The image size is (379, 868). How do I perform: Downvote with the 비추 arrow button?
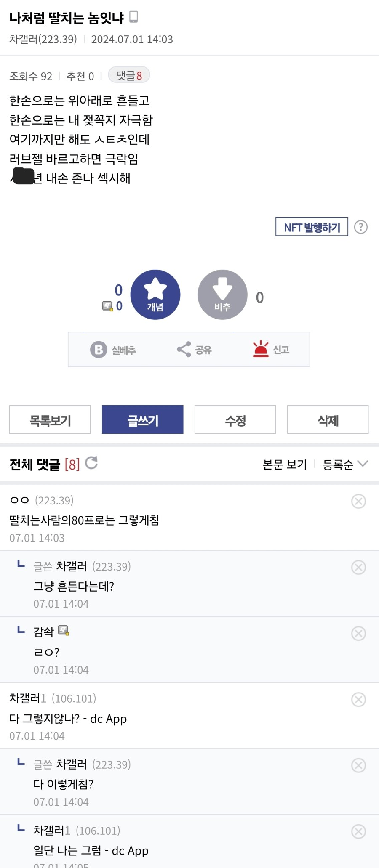(222, 295)
